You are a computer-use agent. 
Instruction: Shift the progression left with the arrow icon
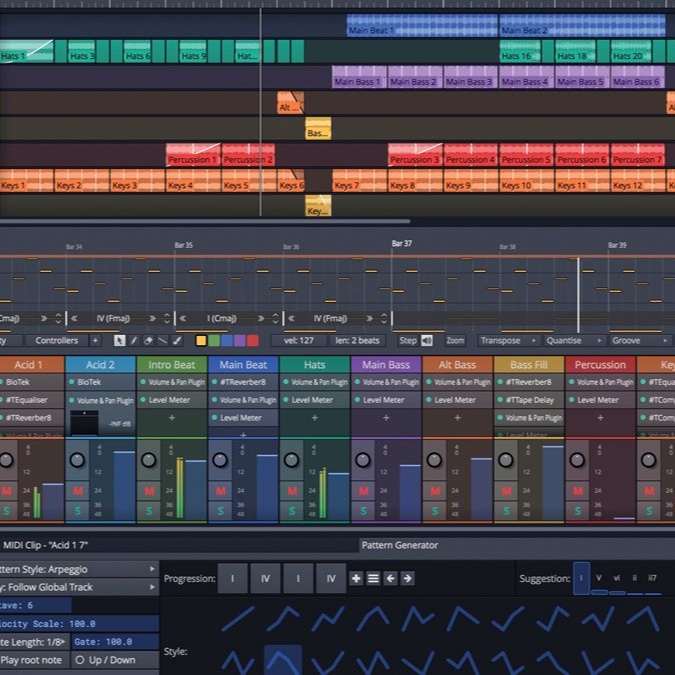[x=391, y=578]
